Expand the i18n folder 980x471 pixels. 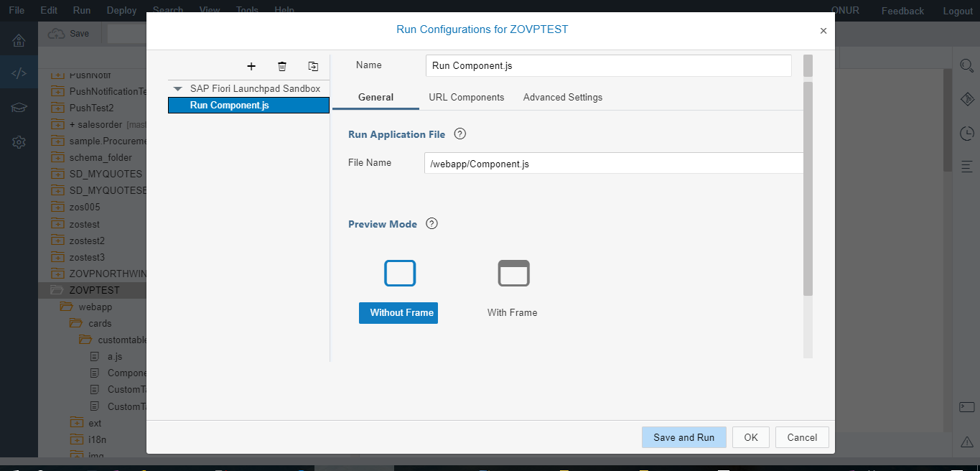[76, 439]
